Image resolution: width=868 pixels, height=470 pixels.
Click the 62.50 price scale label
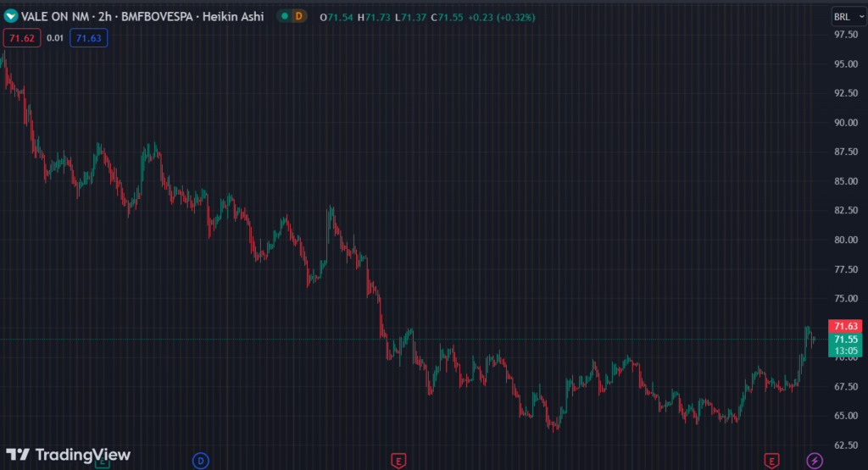click(x=846, y=445)
